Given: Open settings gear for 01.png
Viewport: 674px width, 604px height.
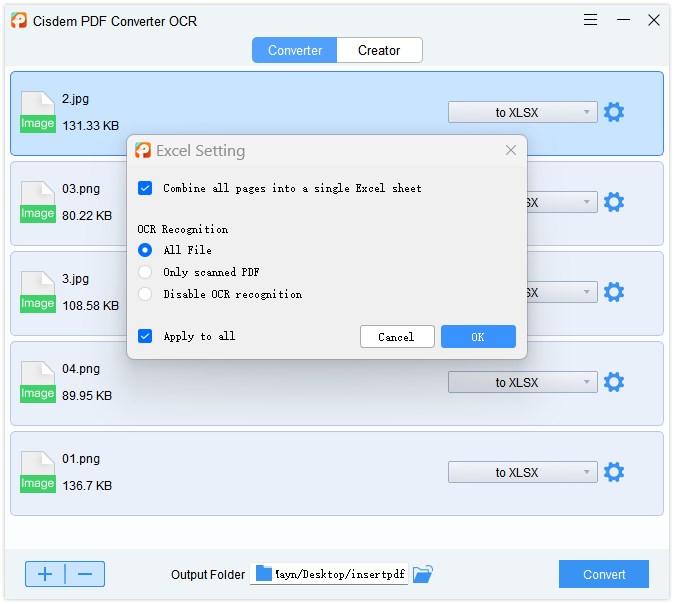Looking at the screenshot, I should pyautogui.click(x=613, y=472).
